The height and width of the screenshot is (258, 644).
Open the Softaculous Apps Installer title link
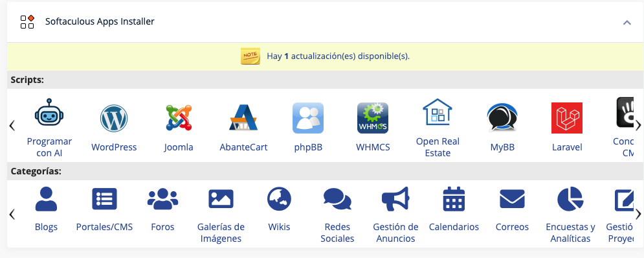[100, 21]
